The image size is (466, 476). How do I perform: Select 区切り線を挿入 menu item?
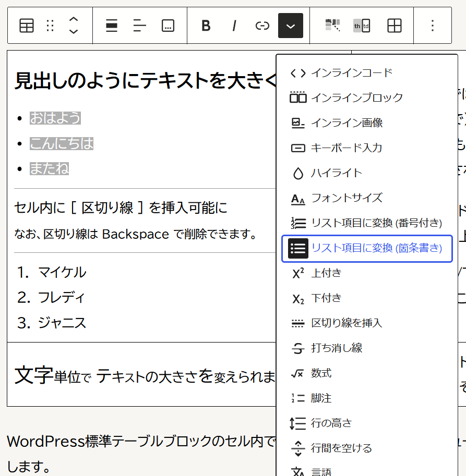(x=367, y=323)
